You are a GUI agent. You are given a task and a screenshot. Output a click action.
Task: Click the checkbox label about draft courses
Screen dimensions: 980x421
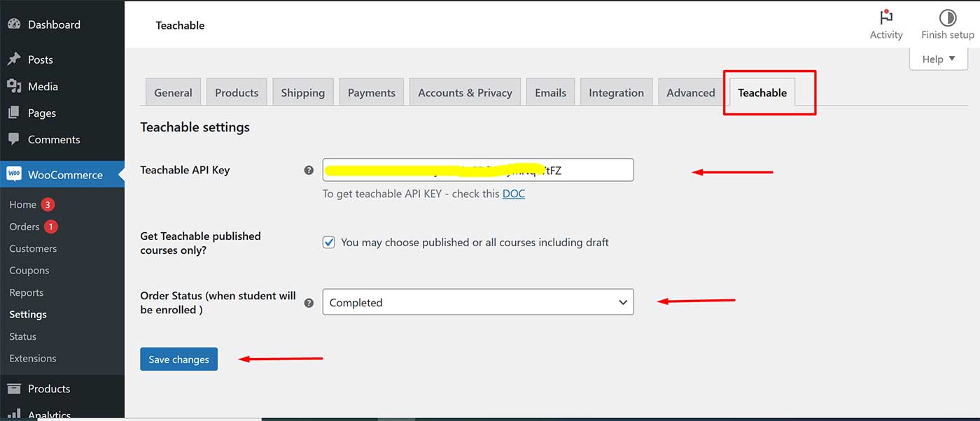[x=475, y=243]
